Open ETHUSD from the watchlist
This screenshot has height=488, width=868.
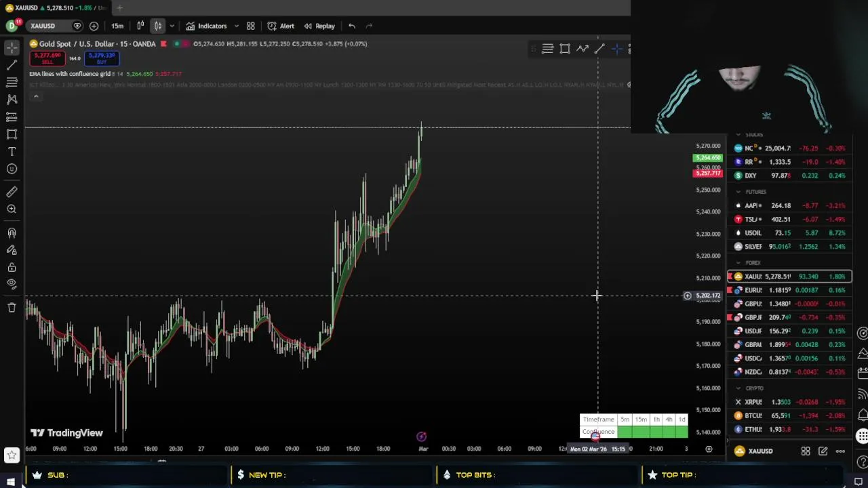click(x=790, y=429)
